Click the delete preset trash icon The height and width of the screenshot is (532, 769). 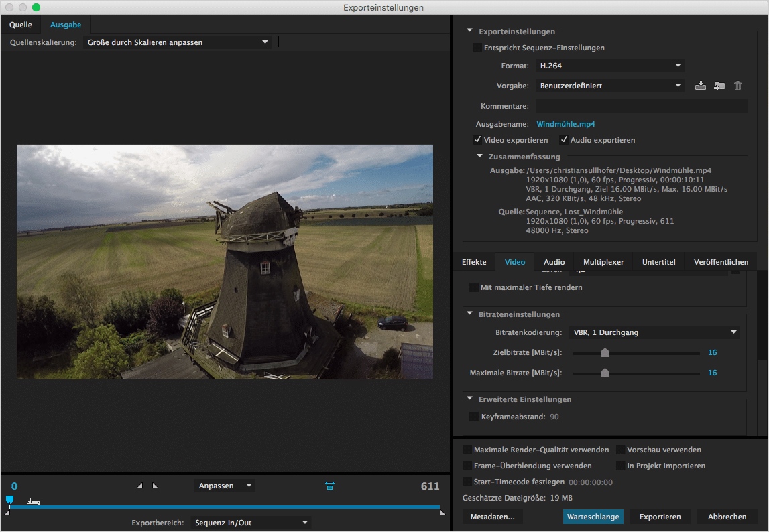[x=737, y=86]
